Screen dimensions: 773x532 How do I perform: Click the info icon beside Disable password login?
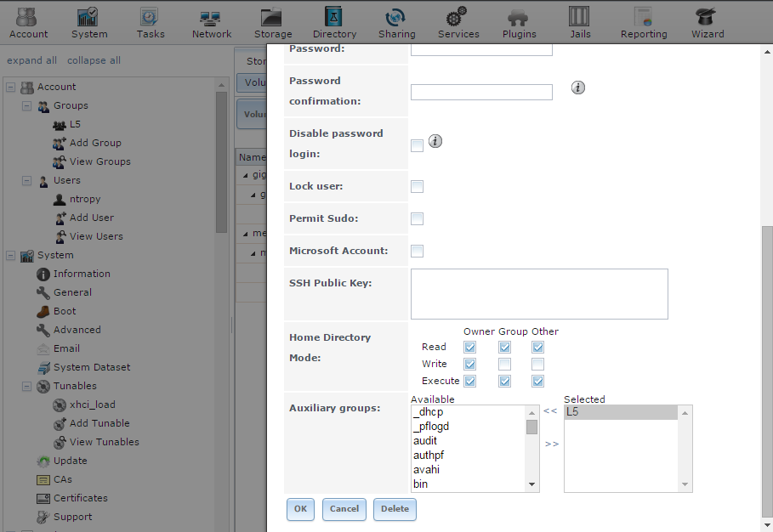435,141
